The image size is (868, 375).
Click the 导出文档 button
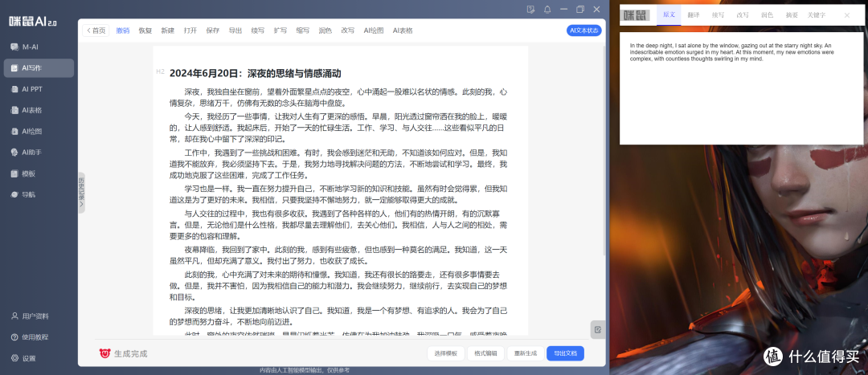[565, 353]
